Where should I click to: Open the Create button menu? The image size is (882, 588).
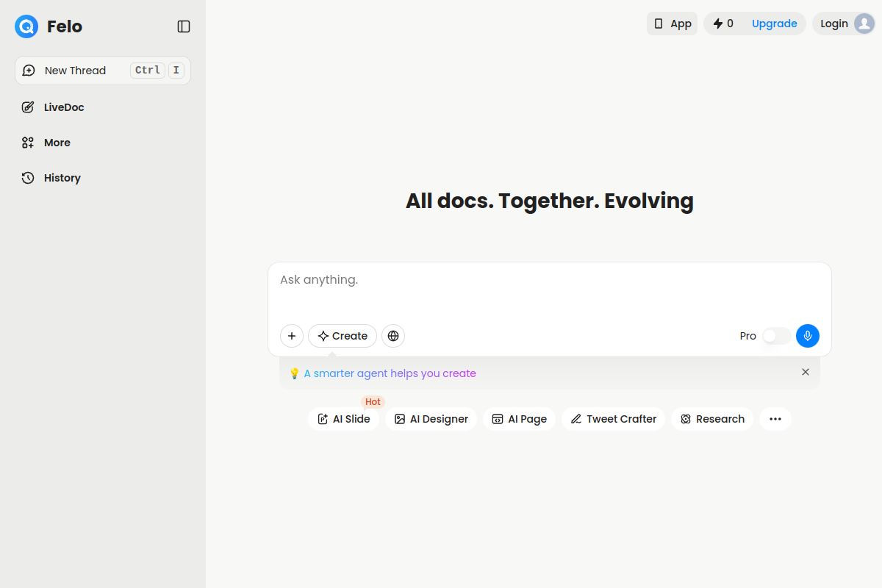[343, 336]
